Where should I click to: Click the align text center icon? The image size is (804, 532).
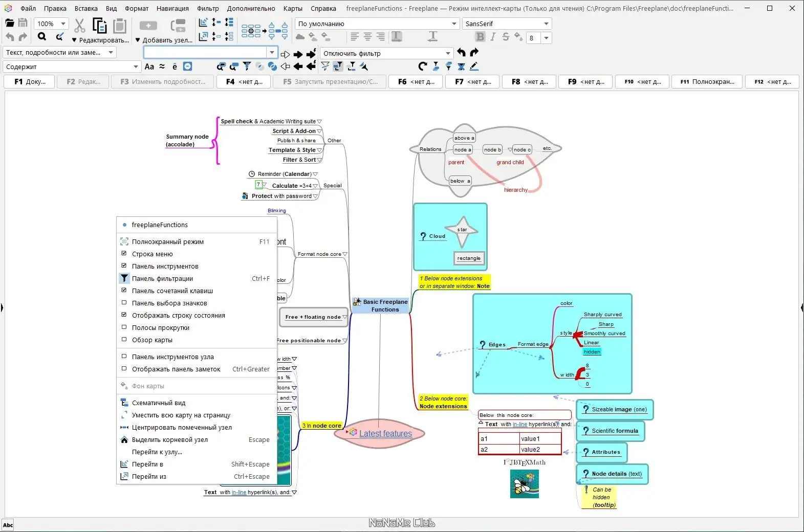[367, 37]
